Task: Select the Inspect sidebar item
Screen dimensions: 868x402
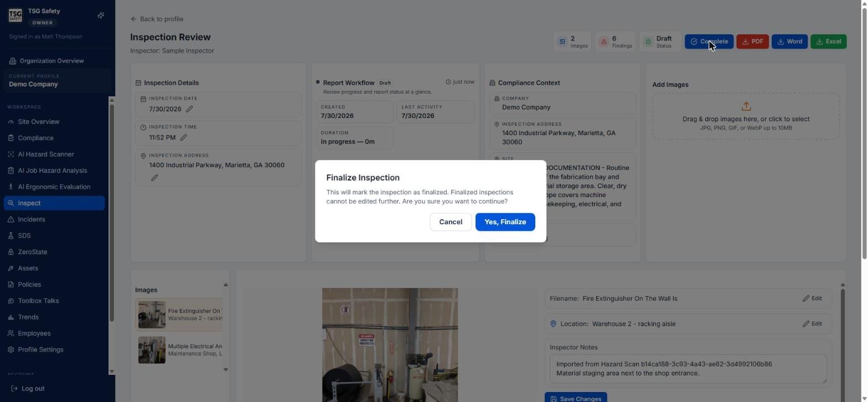Action: (54, 203)
